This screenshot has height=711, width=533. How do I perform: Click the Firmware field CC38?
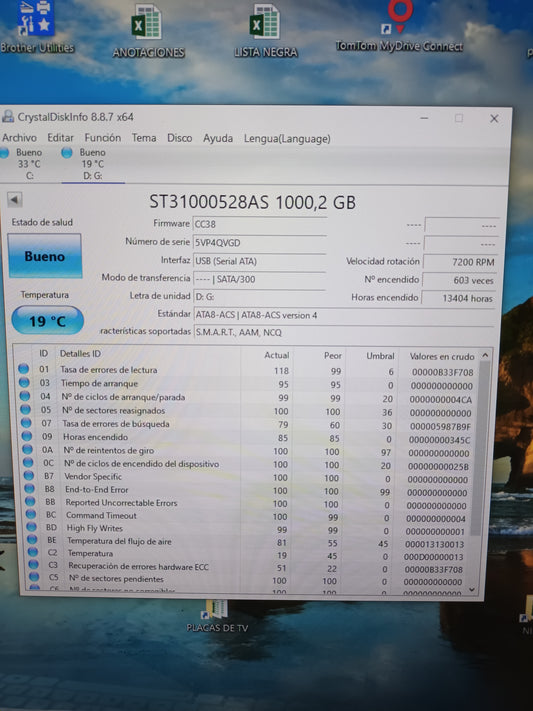(x=259, y=224)
